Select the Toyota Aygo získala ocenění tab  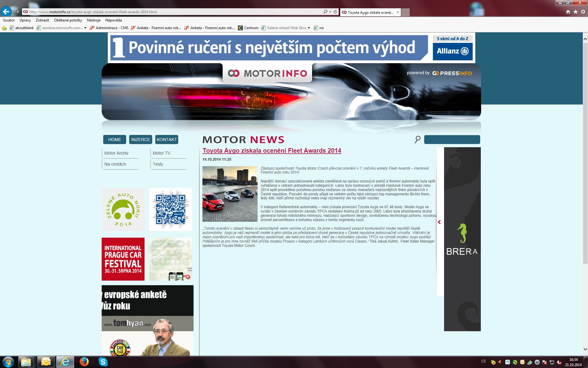click(370, 12)
